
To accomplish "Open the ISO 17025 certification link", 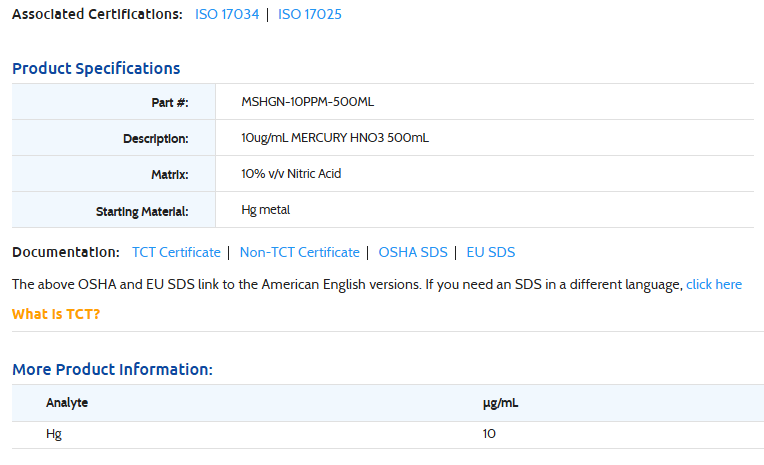I will (310, 15).
